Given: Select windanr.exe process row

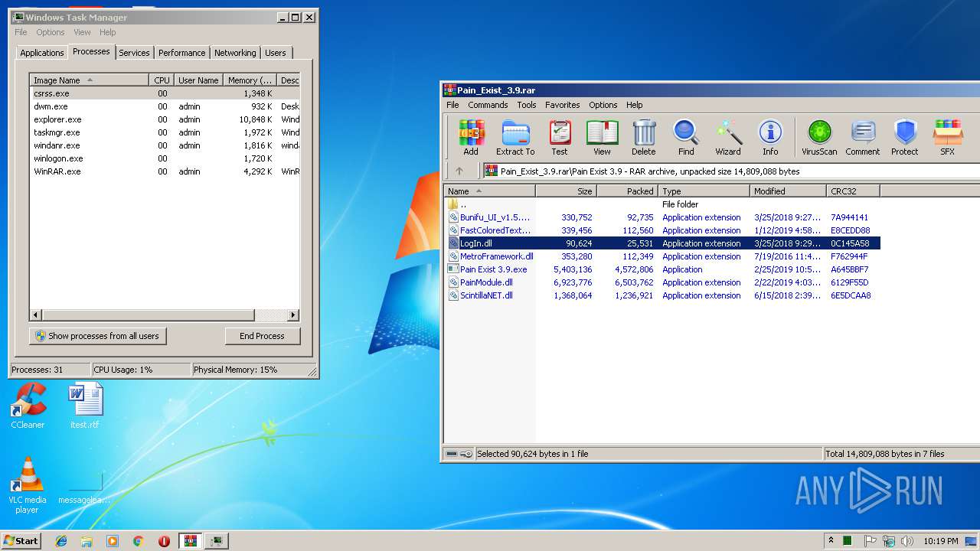Looking at the screenshot, I should pyautogui.click(x=165, y=145).
